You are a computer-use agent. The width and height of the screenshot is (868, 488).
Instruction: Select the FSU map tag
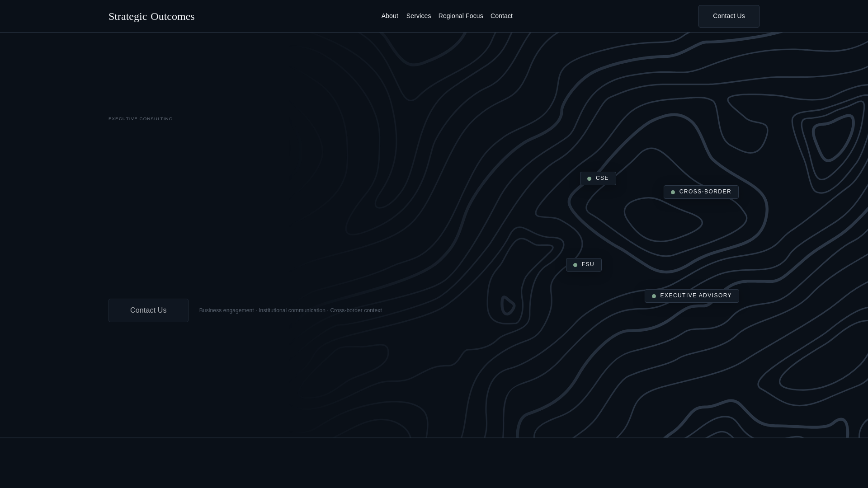click(x=584, y=265)
